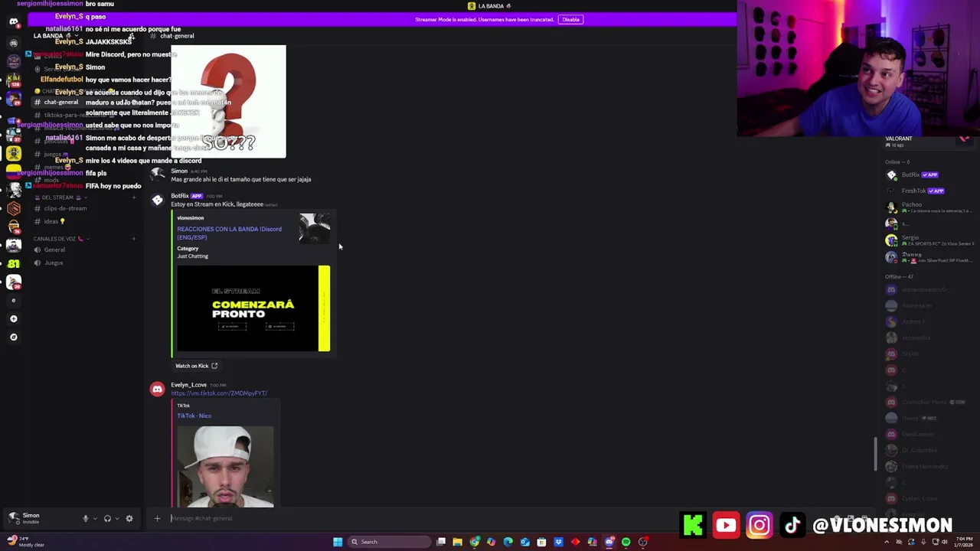Open the small Kick embed avatar thumbnail
Viewport: 980px width, 551px height.
(315, 228)
